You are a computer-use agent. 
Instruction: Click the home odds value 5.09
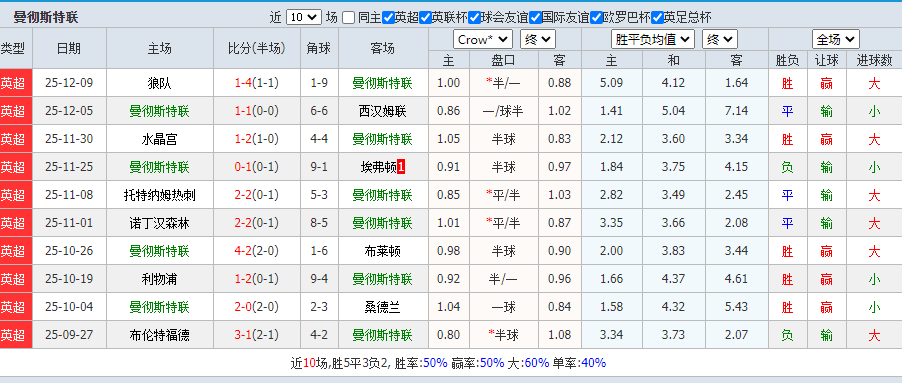coord(611,83)
